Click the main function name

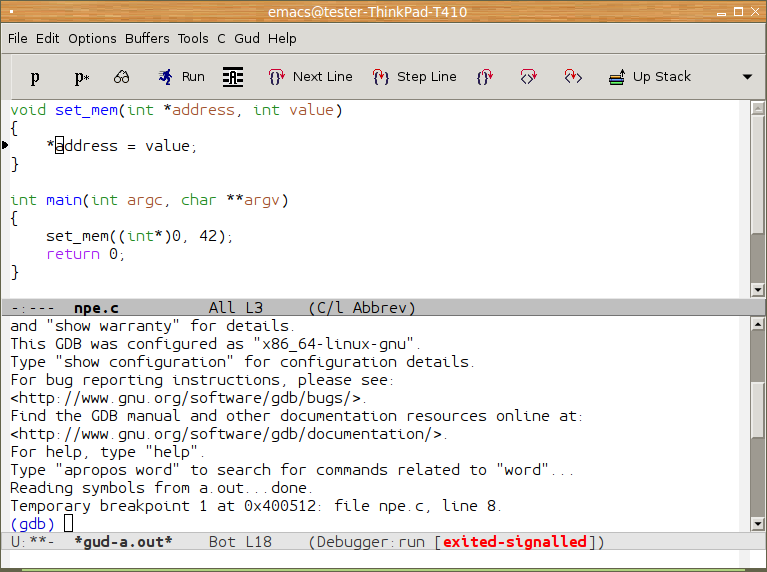[64, 200]
